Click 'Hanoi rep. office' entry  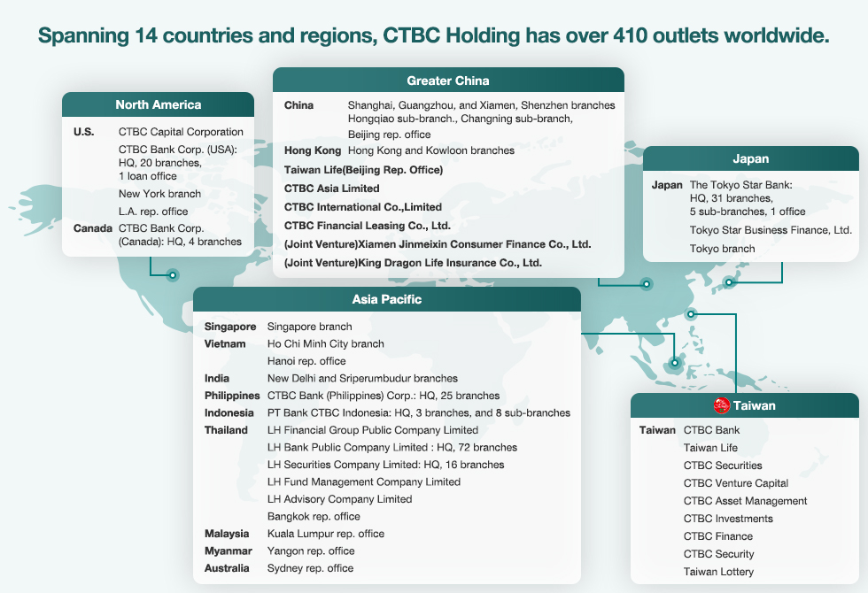coord(306,361)
